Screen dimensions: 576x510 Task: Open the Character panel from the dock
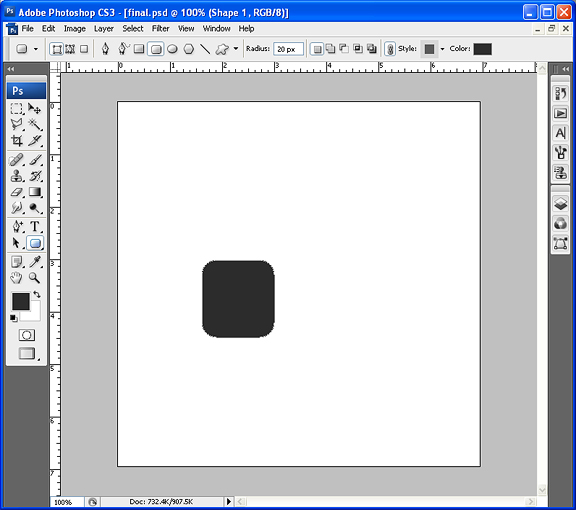point(560,133)
